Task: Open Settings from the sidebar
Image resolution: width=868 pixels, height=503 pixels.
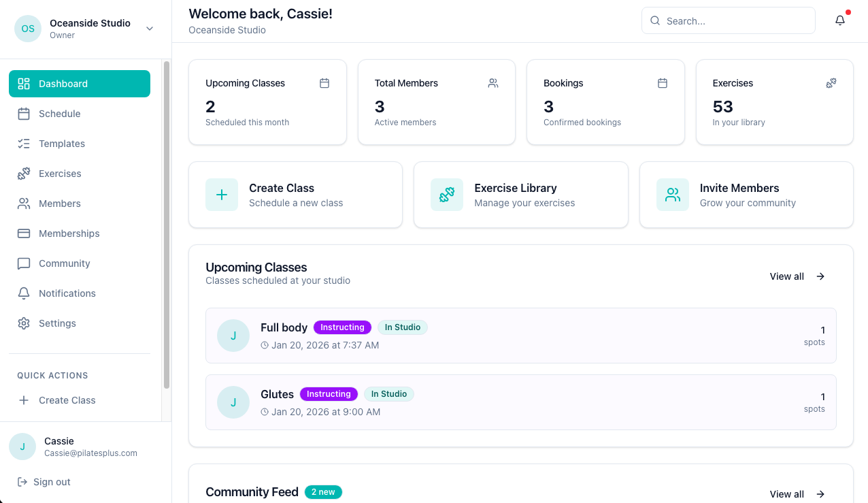Action: coord(57,323)
